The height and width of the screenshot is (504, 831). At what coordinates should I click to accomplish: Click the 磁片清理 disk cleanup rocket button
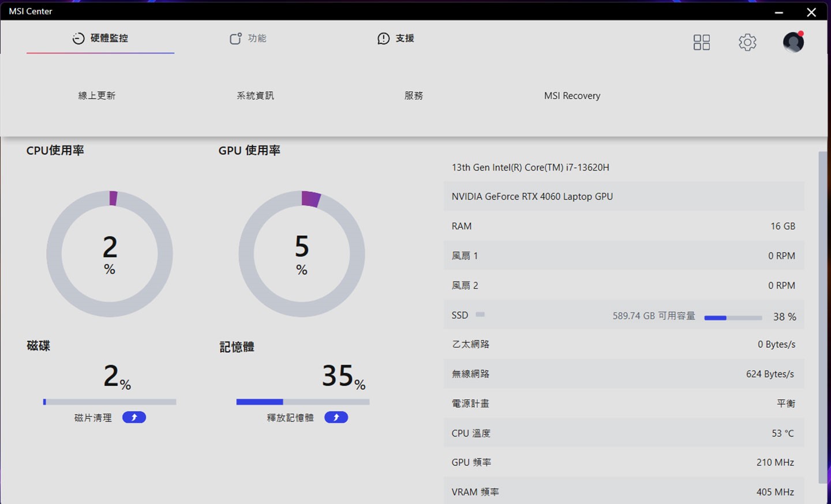pos(134,418)
